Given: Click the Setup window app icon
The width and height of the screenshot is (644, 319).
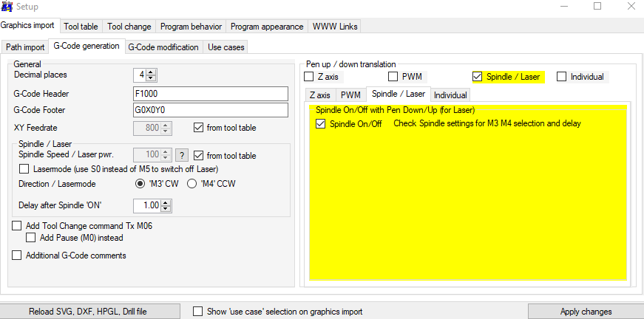Looking at the screenshot, I should click(x=7, y=7).
